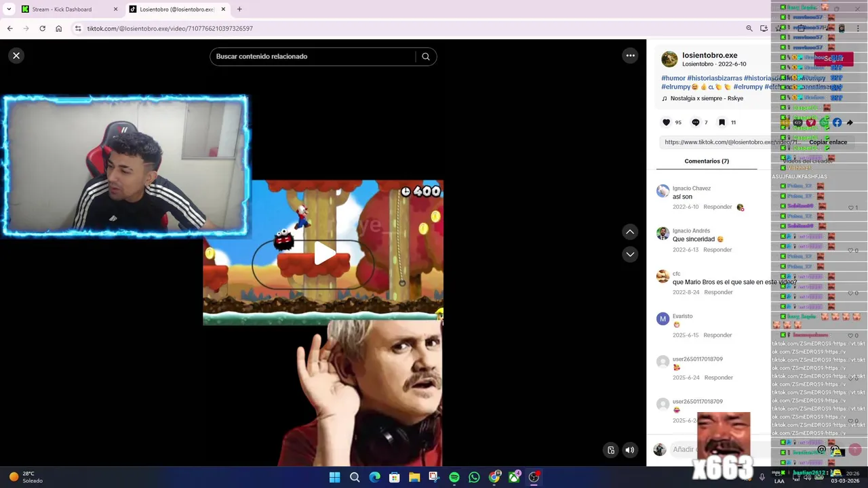Image resolution: width=868 pixels, height=488 pixels.
Task: Open Chrome from the taskbar
Action: (x=494, y=477)
